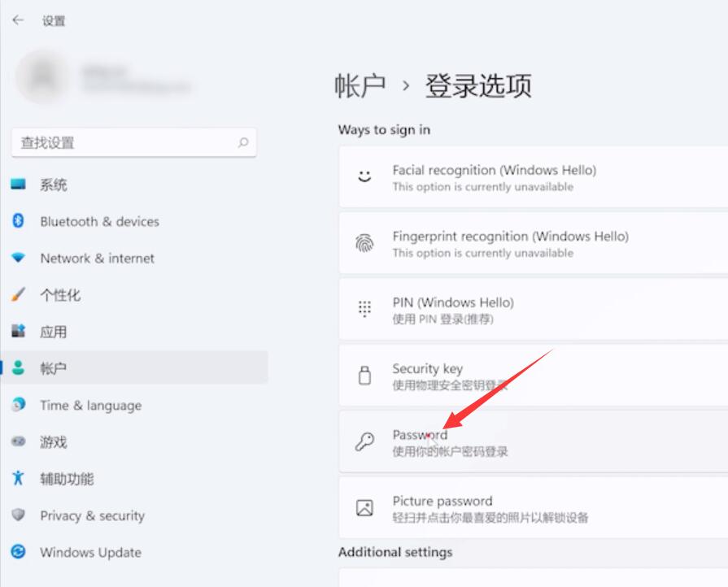Click the Network wifi icon
Screen dimensions: 728x587
point(18,258)
